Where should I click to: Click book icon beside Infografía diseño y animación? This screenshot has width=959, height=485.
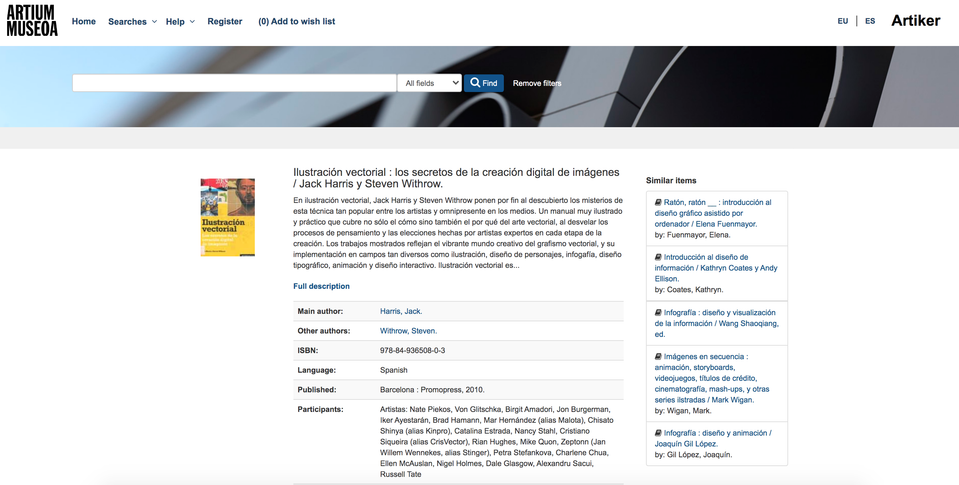(658, 433)
